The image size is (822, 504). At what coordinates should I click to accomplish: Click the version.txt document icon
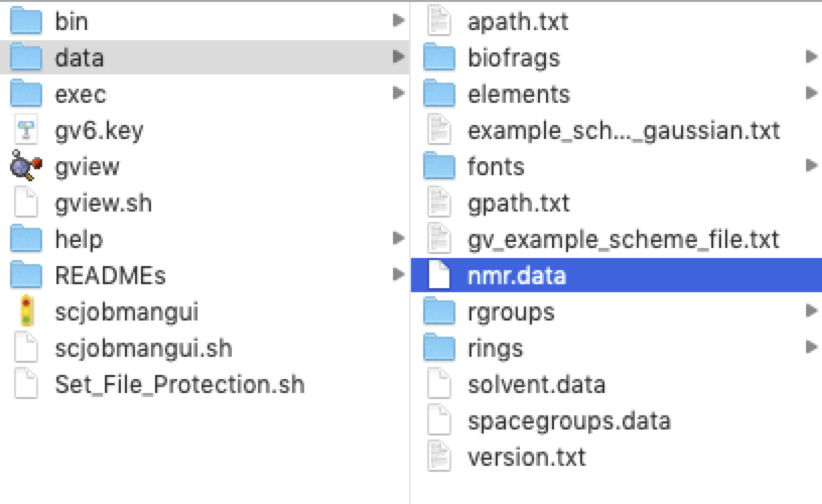click(439, 456)
